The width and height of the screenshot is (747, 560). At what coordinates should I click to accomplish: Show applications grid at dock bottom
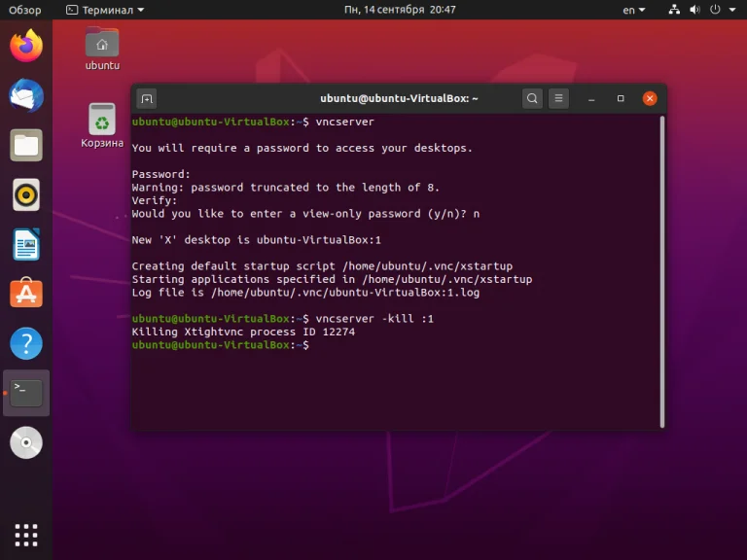(26, 536)
